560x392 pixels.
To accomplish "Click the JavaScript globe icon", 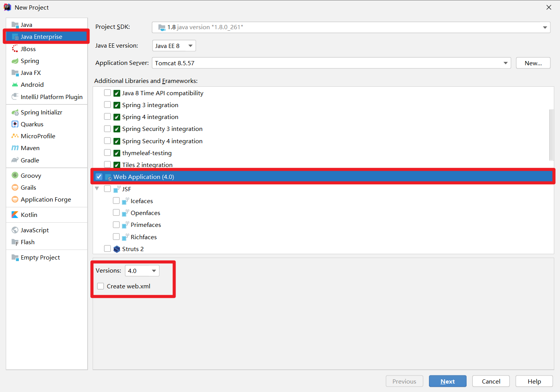I will pos(15,230).
